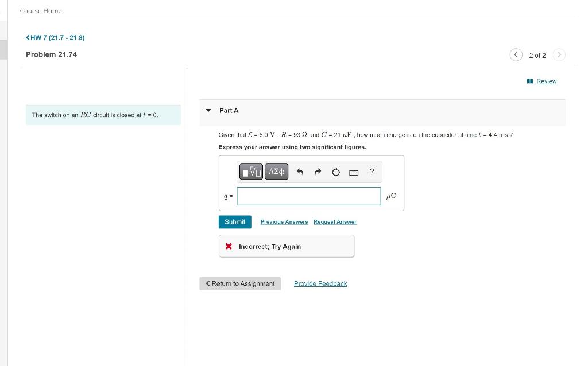Go back to HW 7 (21.7 - 21.8)
The image size is (588, 366).
pos(55,37)
